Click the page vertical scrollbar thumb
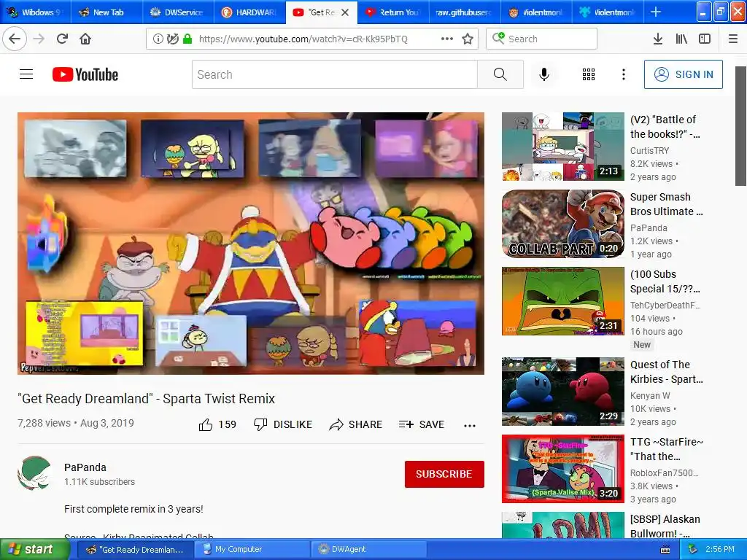Viewport: 747px width, 560px height. (740, 125)
